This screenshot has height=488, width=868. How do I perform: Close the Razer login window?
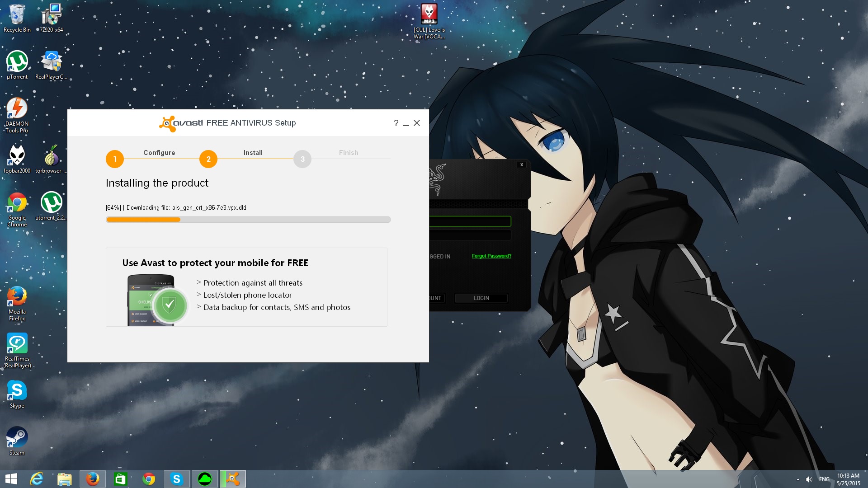click(x=522, y=165)
